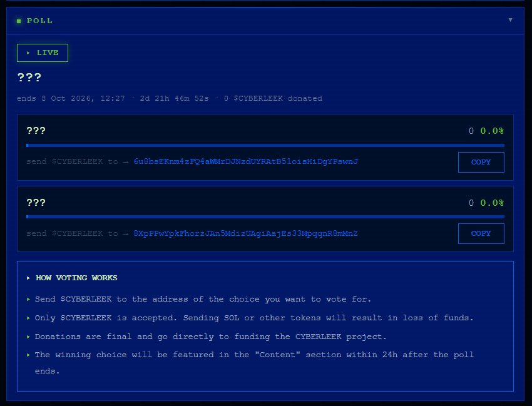Click wallet address 6u8bsEKnm4zFQ4aWMrDJNzdUYRAtB51oisHiDgYPswnJ
The image size is (532, 406).
tap(245, 161)
